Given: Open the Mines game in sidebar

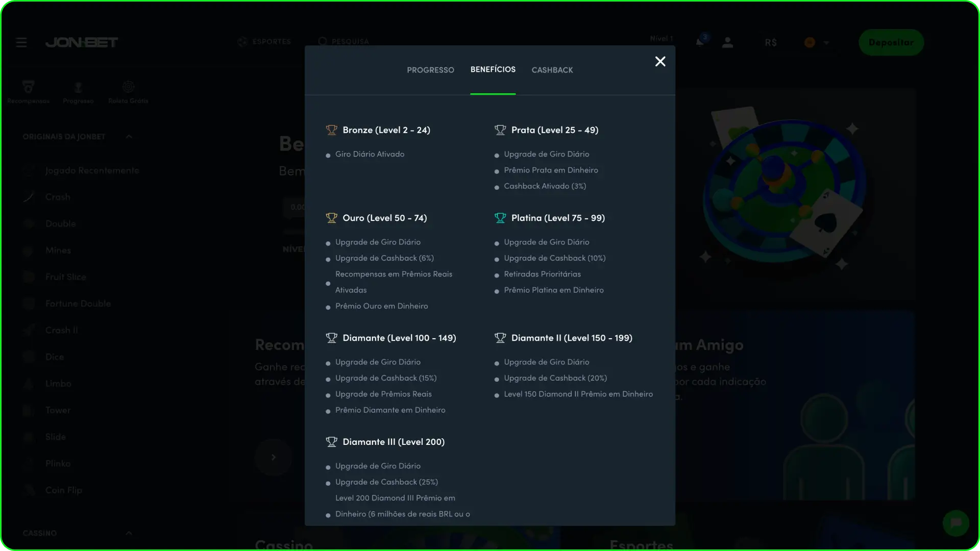Looking at the screenshot, I should point(47,251).
